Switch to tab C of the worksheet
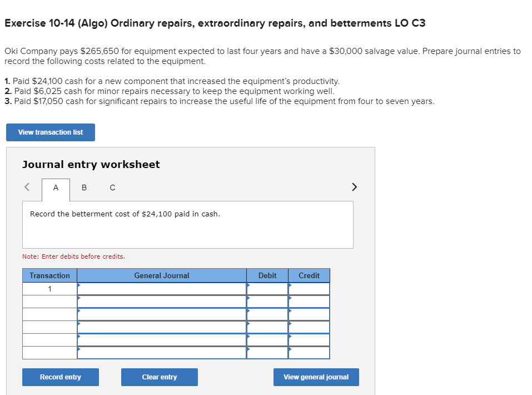The height and width of the screenshot is (395, 532). [x=112, y=188]
